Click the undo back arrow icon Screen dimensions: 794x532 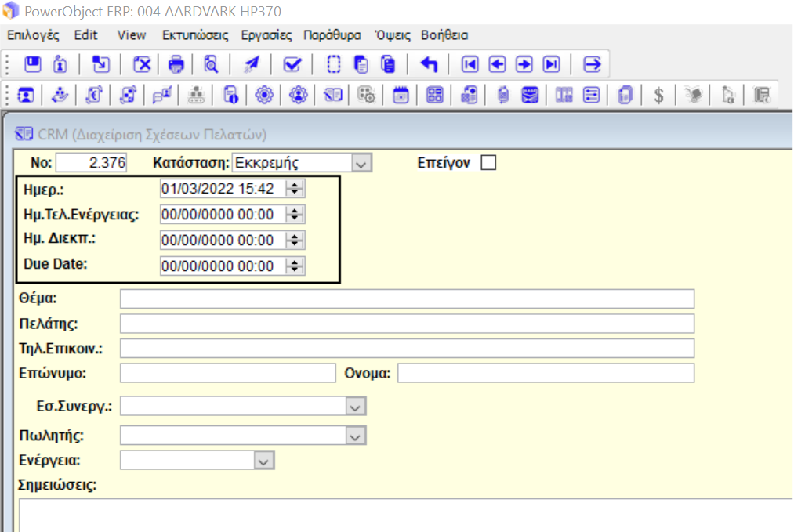(x=430, y=64)
